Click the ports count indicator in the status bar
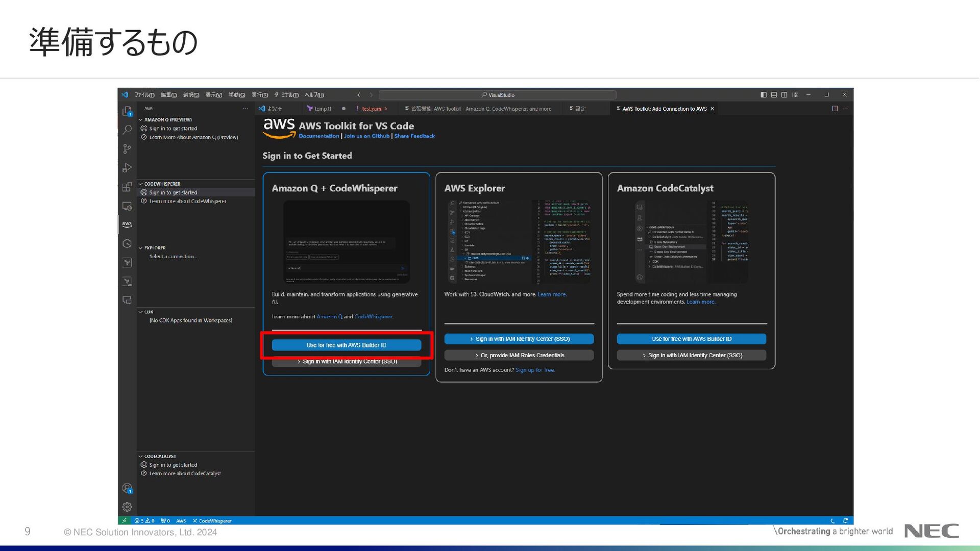 (165, 521)
